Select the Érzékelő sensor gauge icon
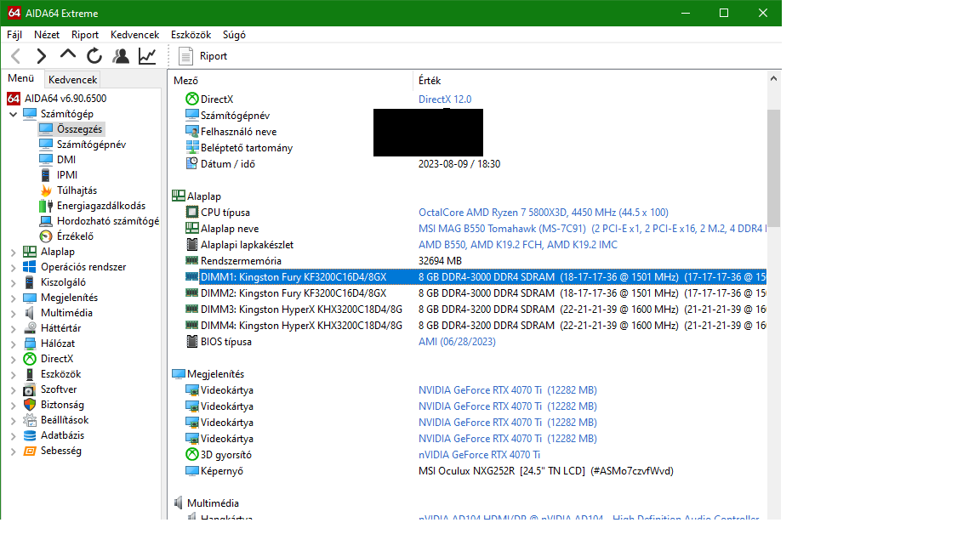The image size is (980, 551). pos(46,236)
